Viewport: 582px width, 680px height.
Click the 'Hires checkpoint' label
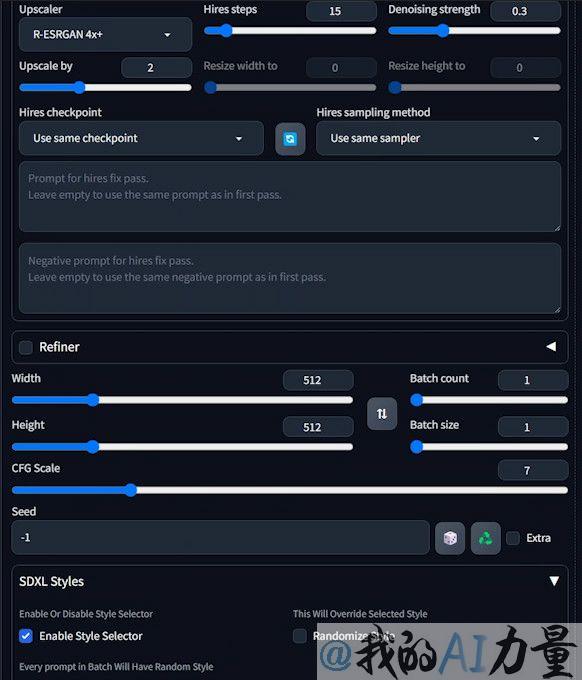click(60, 112)
